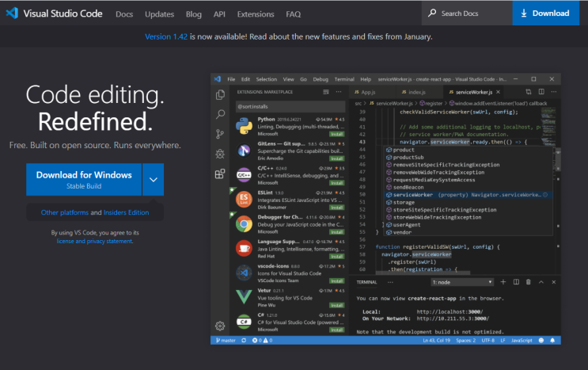The width and height of the screenshot is (588, 370).
Task: Click the JavaScript language mode in status bar
Action: [522, 341]
